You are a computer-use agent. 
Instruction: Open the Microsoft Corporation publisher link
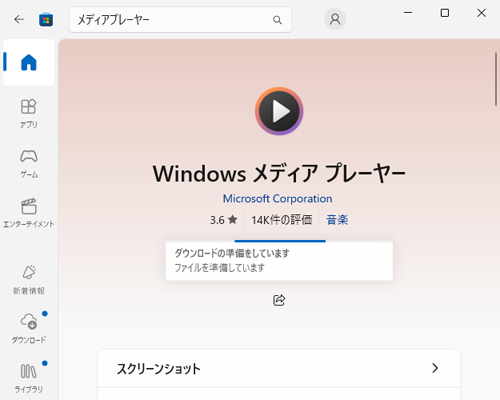tap(277, 199)
